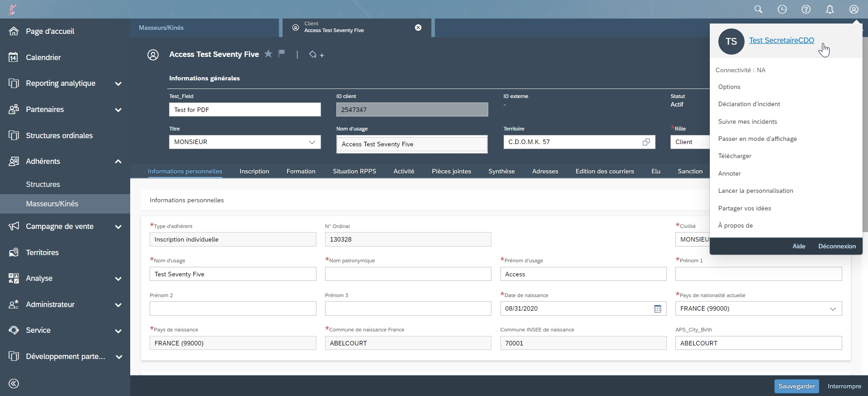
Task: Select Déclaration d'incident from user menu
Action: click(x=749, y=104)
